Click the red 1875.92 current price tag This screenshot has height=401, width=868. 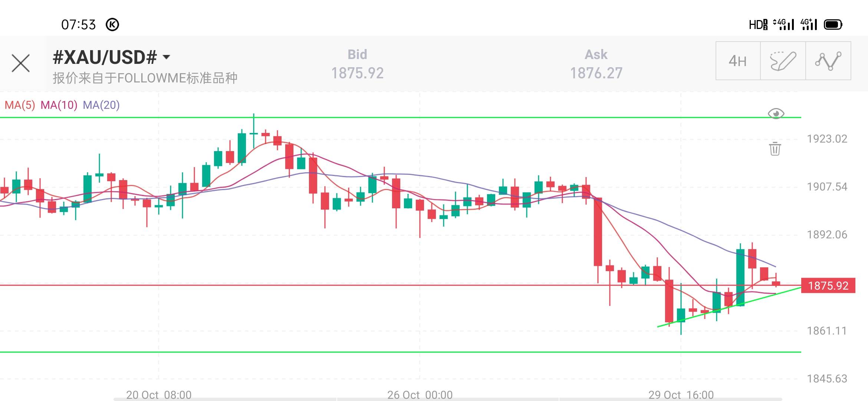pyautogui.click(x=828, y=286)
